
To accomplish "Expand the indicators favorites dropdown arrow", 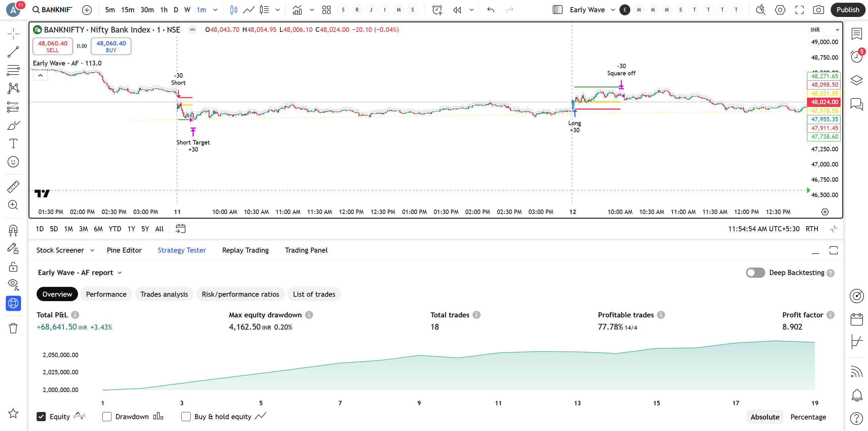I will tap(312, 10).
